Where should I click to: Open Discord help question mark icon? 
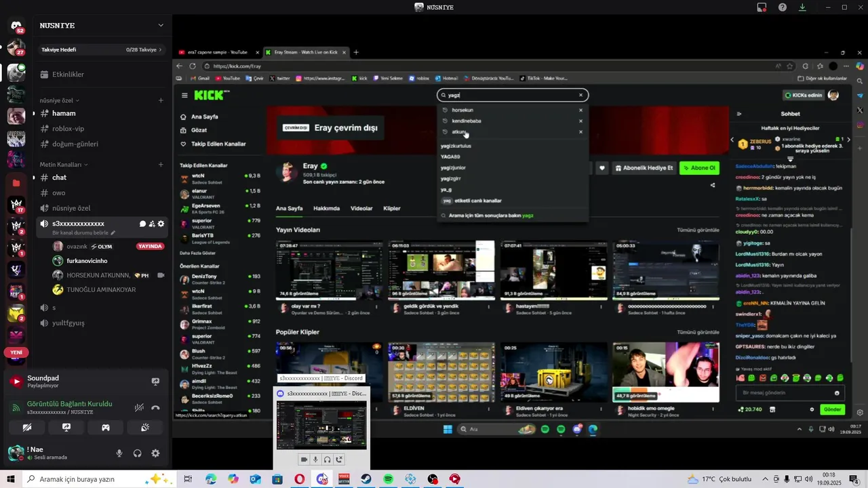[x=783, y=7]
